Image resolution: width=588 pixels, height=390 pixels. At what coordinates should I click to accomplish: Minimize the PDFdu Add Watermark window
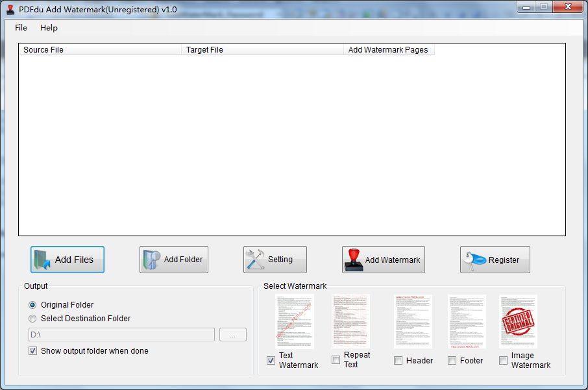click(526, 7)
